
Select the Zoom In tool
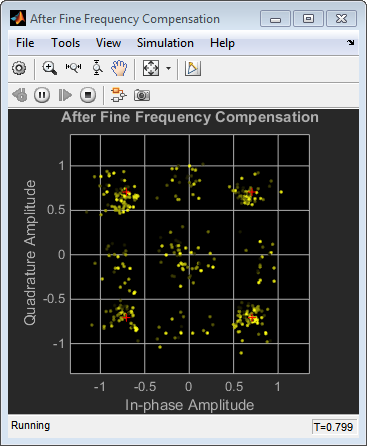click(49, 68)
